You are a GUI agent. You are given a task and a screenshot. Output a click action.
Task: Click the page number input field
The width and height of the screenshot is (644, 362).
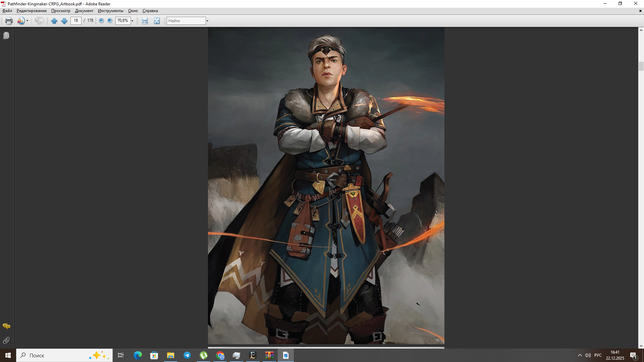pos(76,21)
